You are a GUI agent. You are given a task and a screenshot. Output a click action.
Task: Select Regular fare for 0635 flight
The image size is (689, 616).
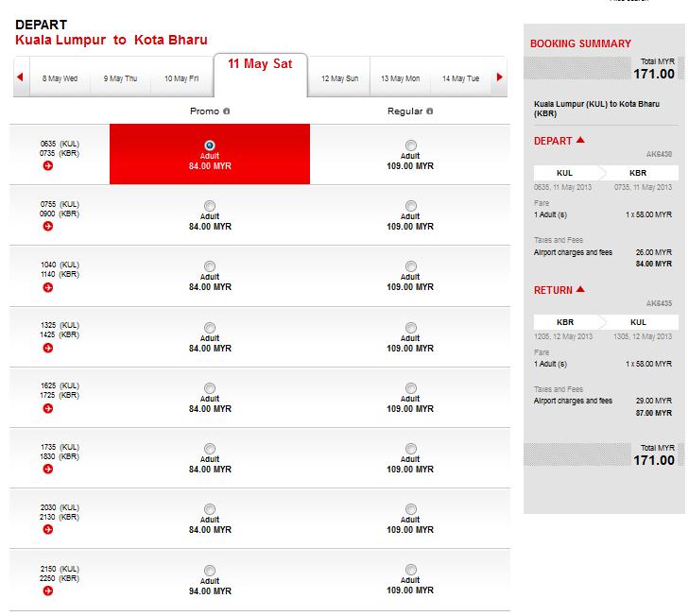(411, 145)
